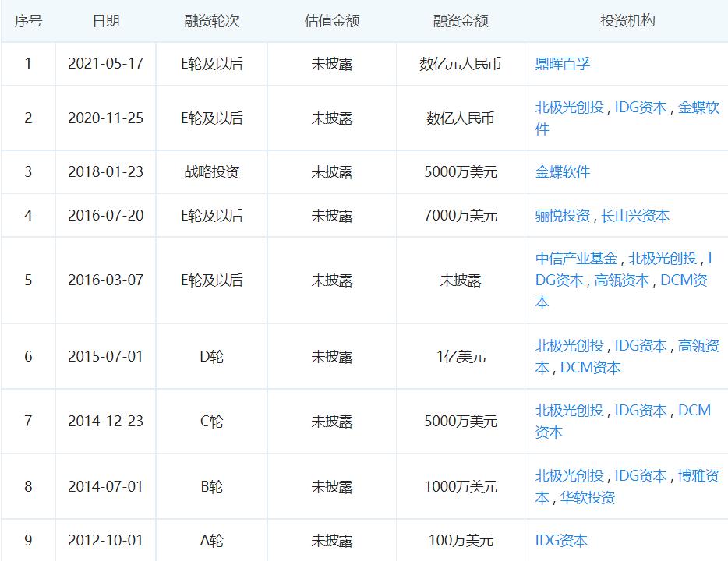The height and width of the screenshot is (561, 728).
Task: Open 金蝶软件 link in the 2018-01-23 row
Action: [562, 172]
